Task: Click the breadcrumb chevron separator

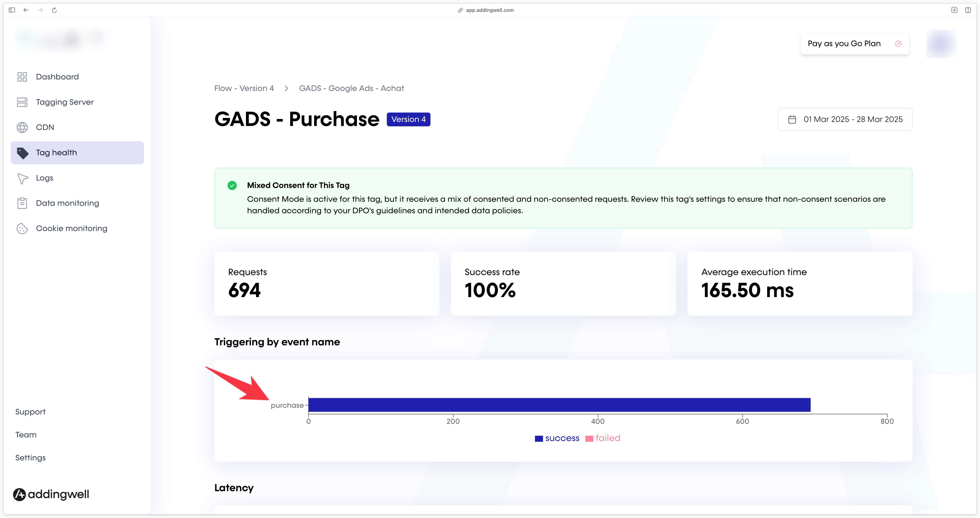Action: 287,88
